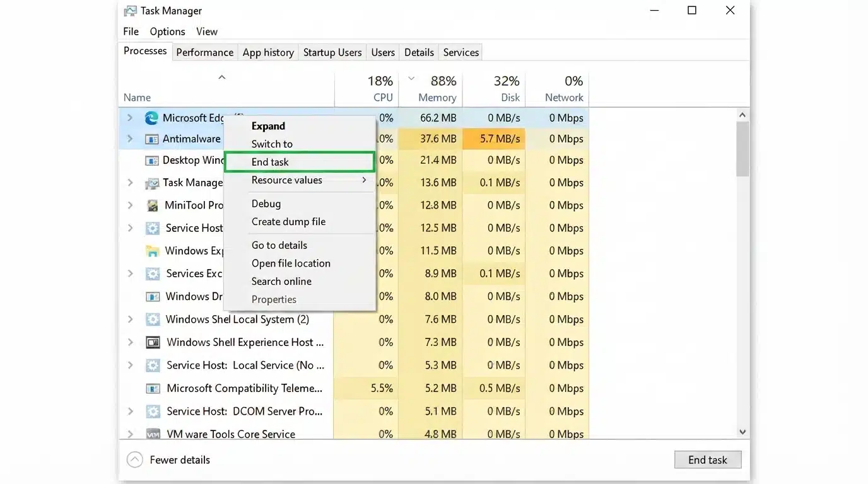Sort by the Disk column header
868x484 pixels.
(x=494, y=89)
